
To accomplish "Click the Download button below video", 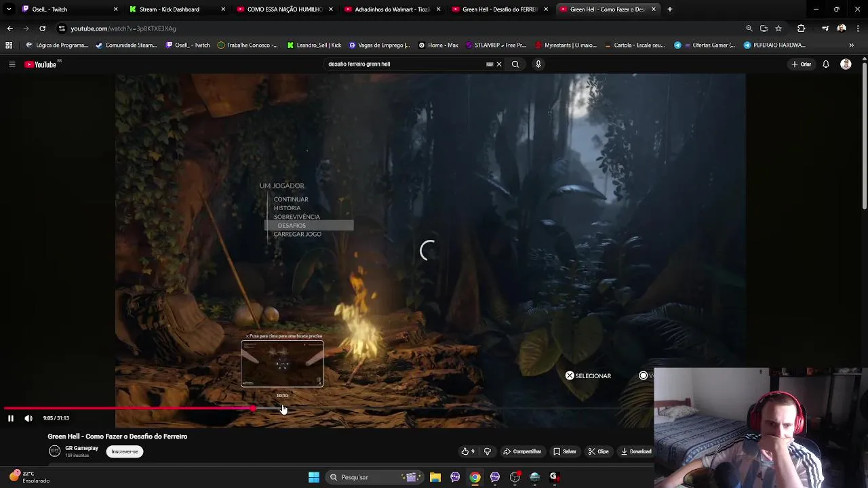I will click(x=636, y=451).
